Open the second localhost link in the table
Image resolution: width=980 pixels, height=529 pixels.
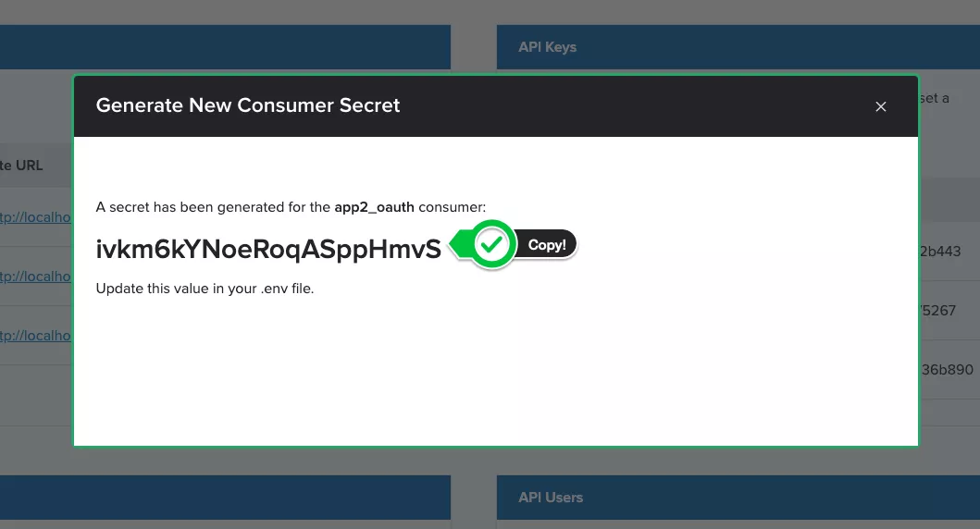tap(37, 276)
